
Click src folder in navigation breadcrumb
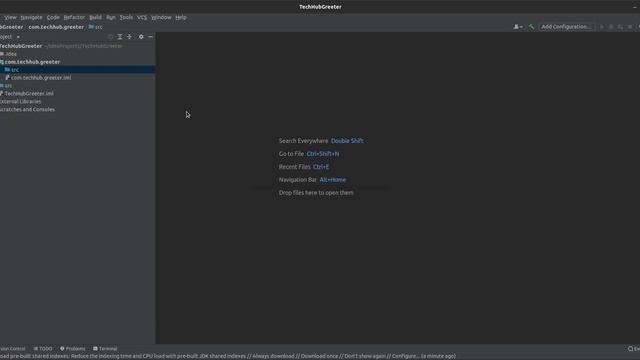coord(96,27)
